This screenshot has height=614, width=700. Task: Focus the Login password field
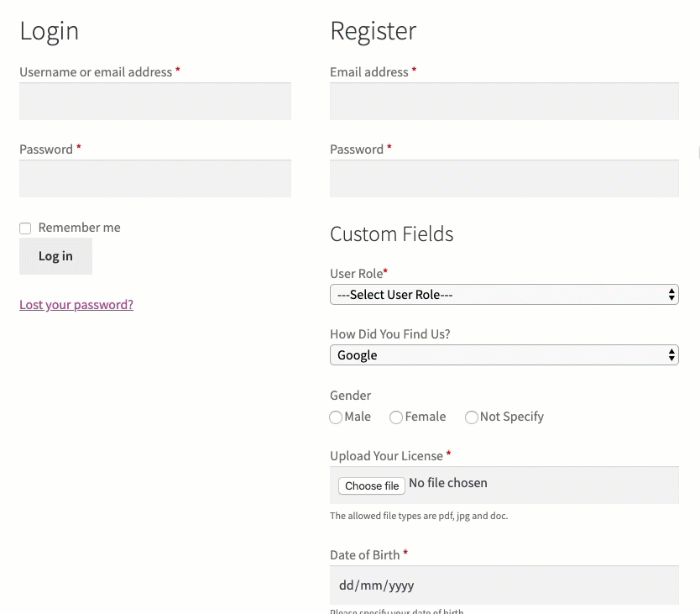click(x=154, y=178)
